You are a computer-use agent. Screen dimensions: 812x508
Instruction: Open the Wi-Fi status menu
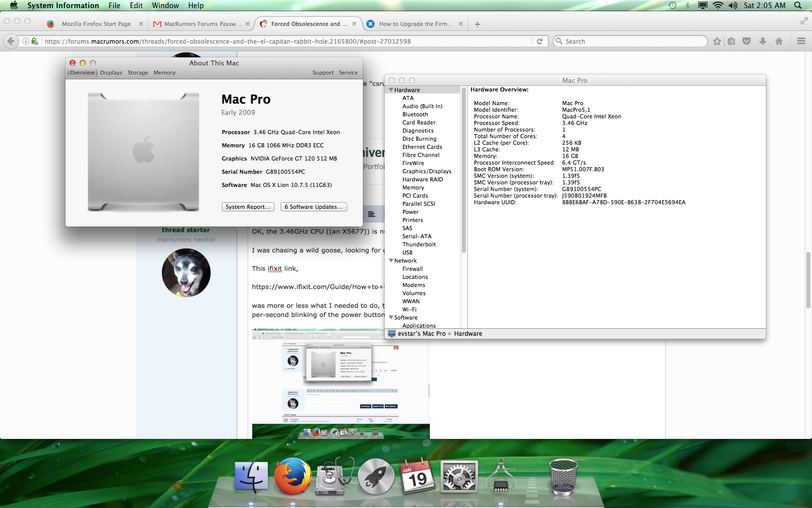[718, 6]
